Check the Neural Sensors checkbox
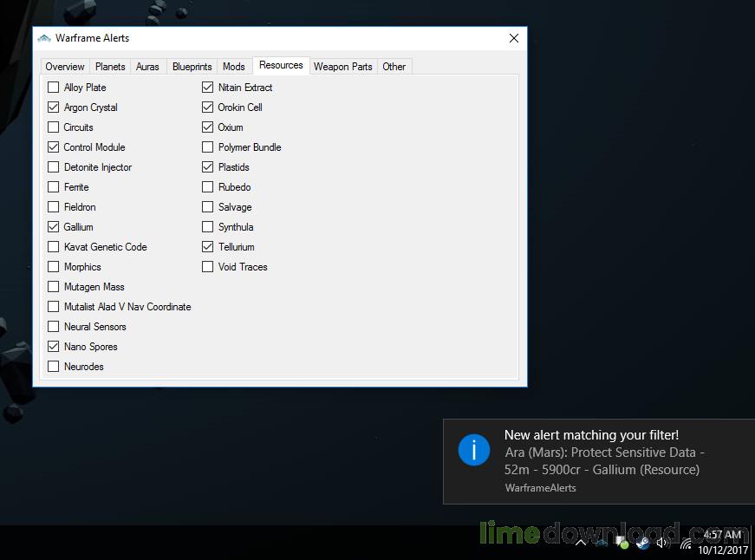 click(x=54, y=327)
